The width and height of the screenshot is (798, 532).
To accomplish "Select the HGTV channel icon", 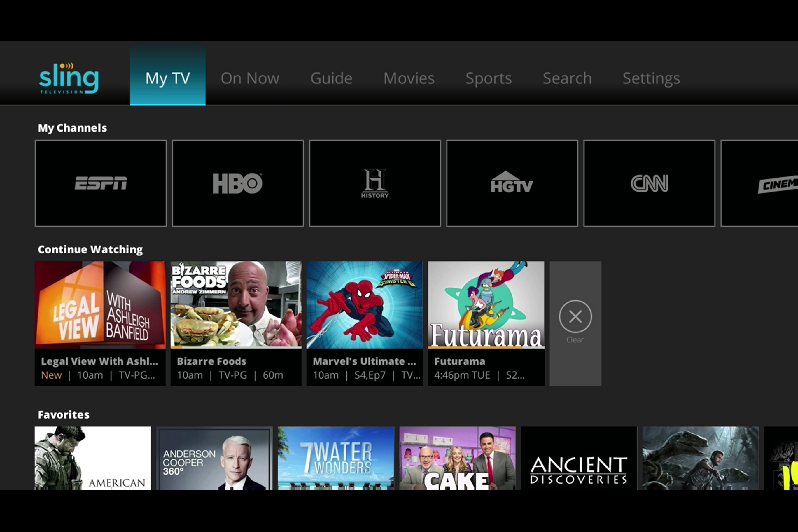I will (512, 183).
